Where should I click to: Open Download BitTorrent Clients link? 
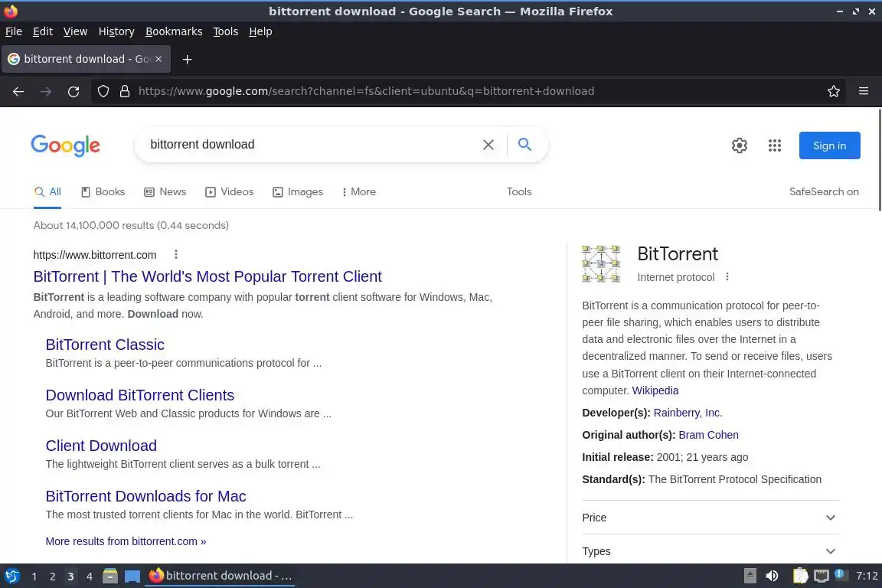click(140, 395)
